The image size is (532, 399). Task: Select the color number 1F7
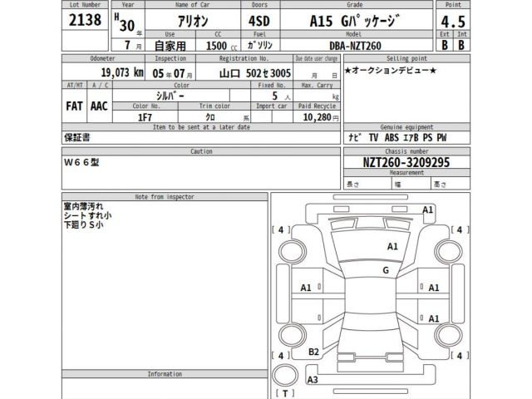[x=146, y=119]
